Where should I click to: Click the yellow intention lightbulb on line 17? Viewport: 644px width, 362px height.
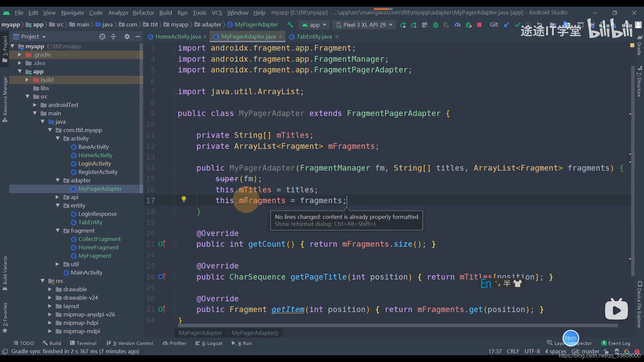(x=184, y=199)
